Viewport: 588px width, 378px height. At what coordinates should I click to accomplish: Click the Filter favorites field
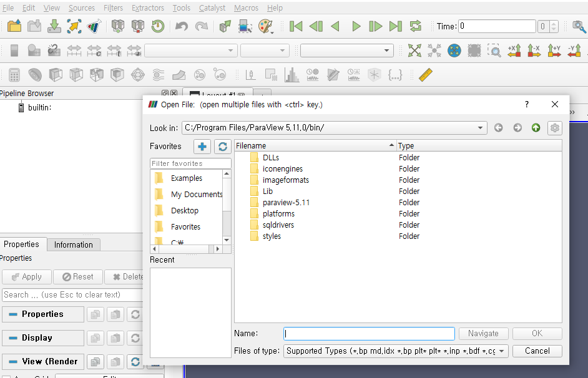[190, 163]
